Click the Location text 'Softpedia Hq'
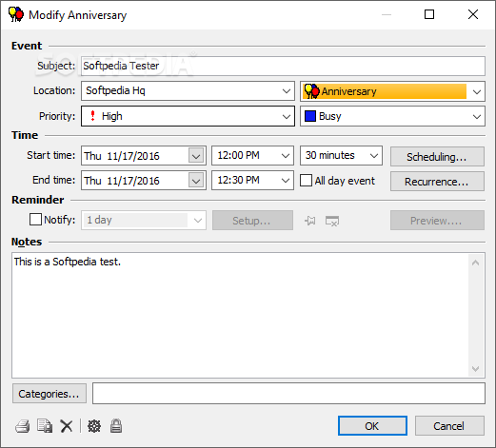The image size is (496, 448). (x=115, y=90)
